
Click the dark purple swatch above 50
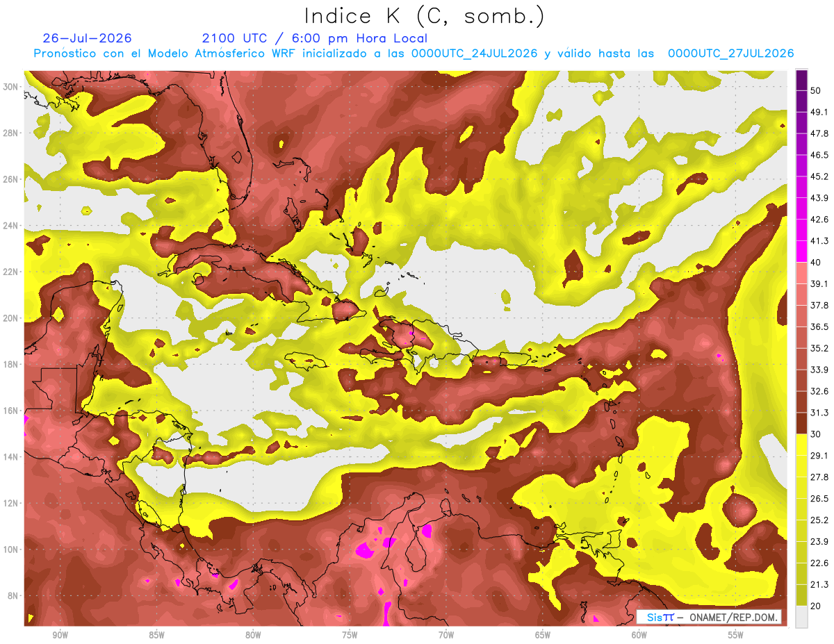point(801,81)
